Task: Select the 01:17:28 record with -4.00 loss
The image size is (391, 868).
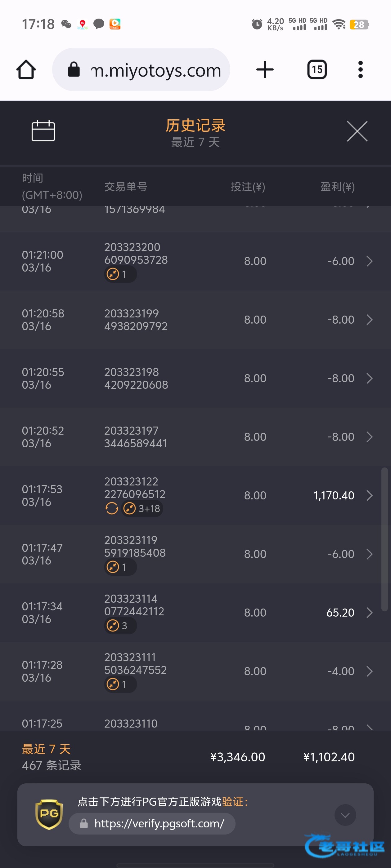Action: (x=195, y=671)
